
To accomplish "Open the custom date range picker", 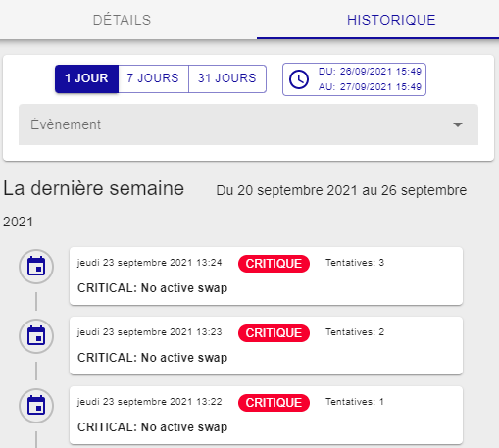I will click(x=354, y=79).
